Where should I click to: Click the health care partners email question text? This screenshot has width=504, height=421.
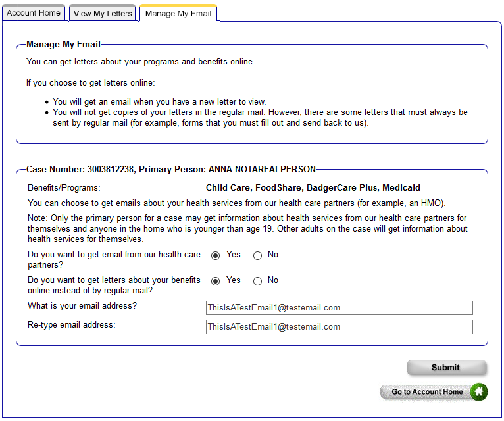114,259
